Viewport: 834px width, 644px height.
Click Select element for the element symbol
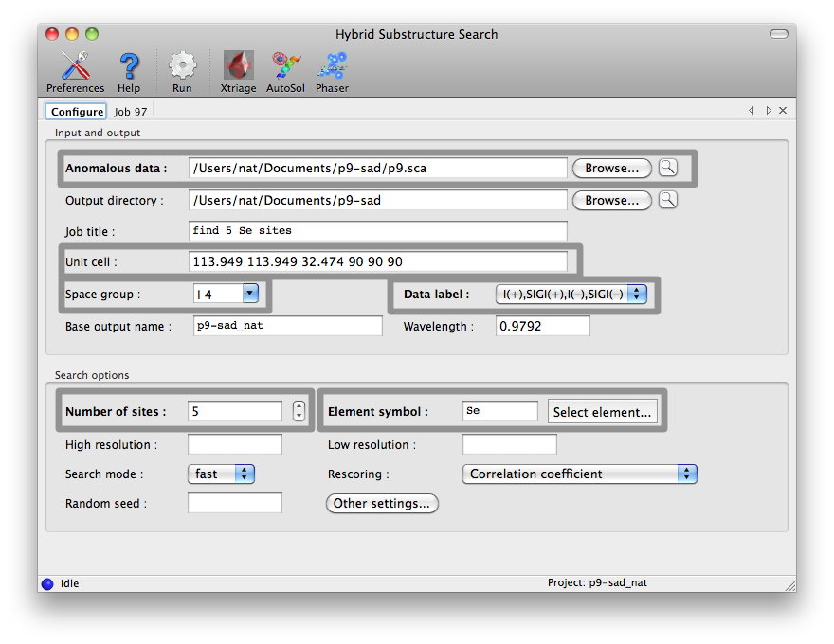tap(603, 410)
